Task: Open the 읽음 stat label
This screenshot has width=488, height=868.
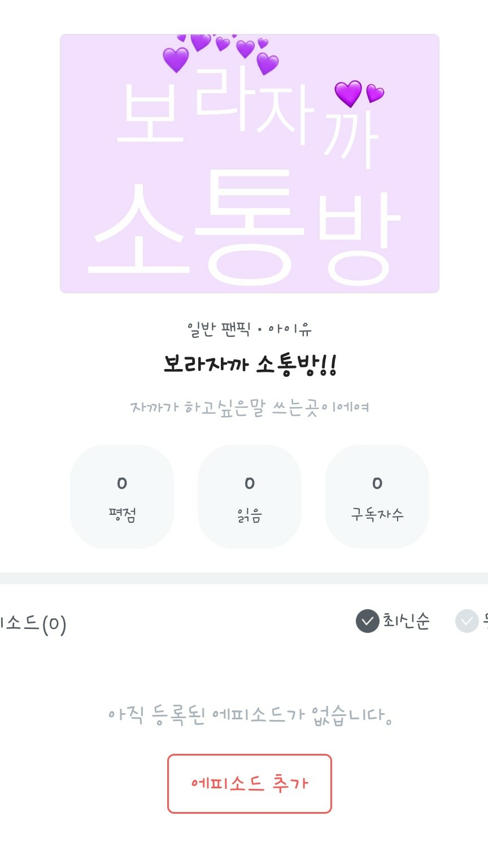Action: click(x=249, y=515)
